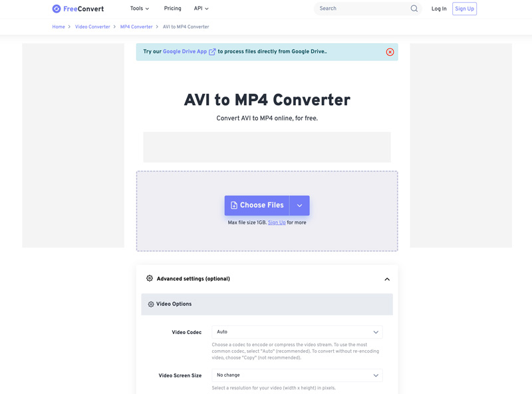
Task: Expand file source options arrow beside Choose Files
Action: tap(300, 206)
